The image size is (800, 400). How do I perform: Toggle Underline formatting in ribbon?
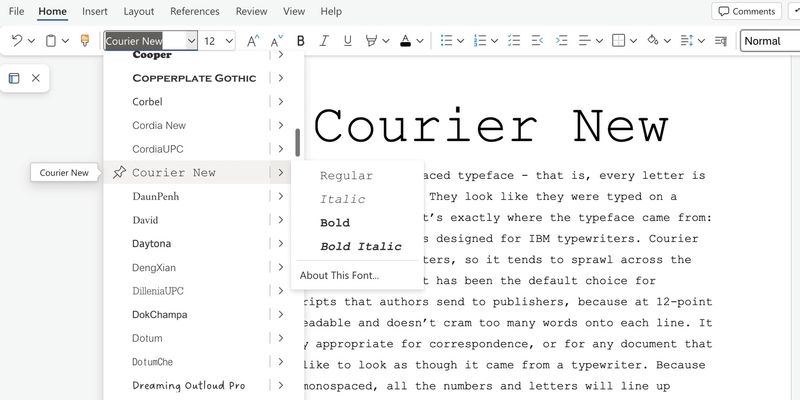[347, 41]
